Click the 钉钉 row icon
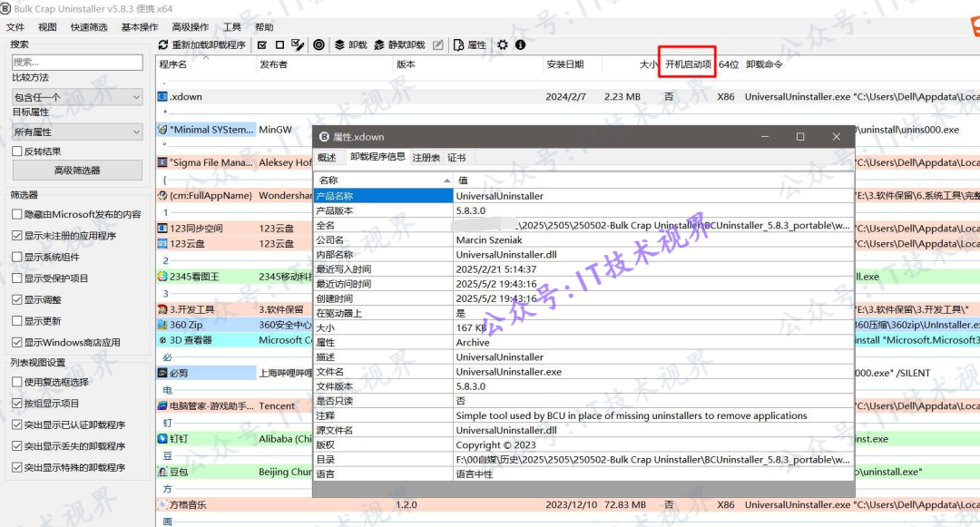 click(162, 439)
